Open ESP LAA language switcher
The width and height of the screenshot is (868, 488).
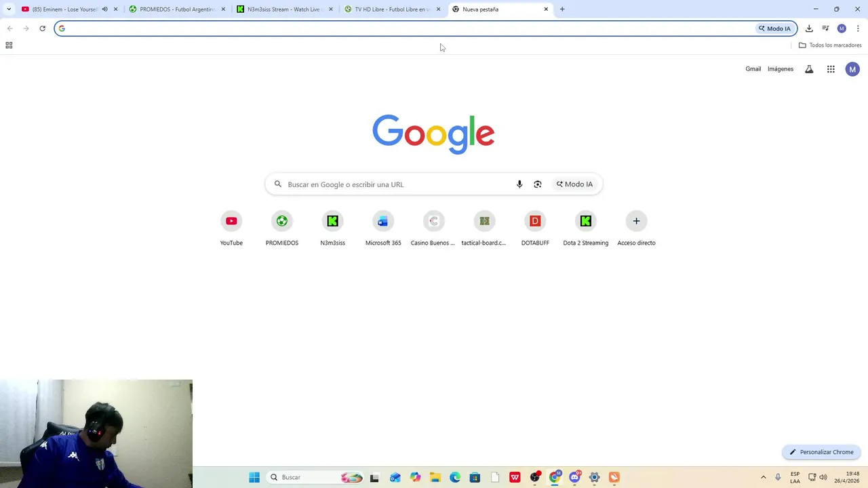click(x=795, y=477)
